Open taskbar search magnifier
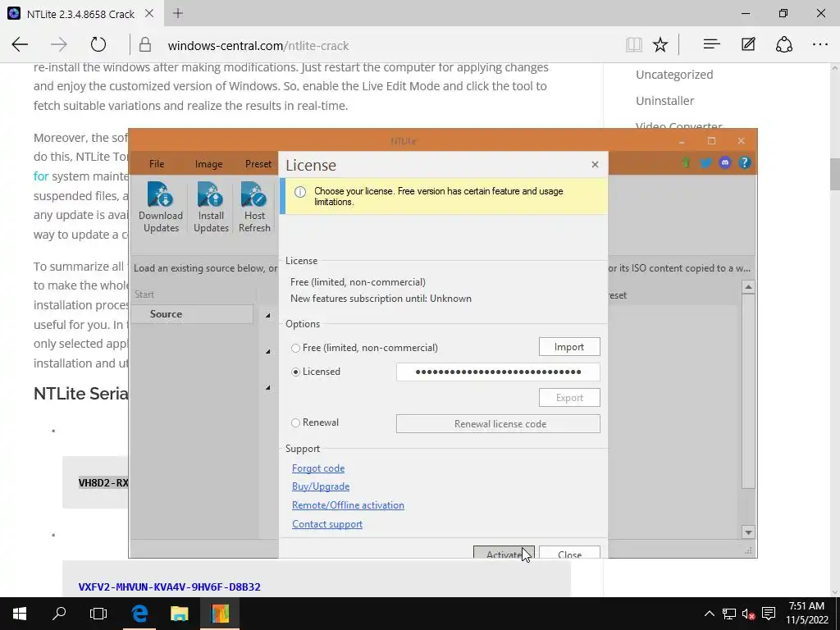This screenshot has width=840, height=630. (x=59, y=614)
